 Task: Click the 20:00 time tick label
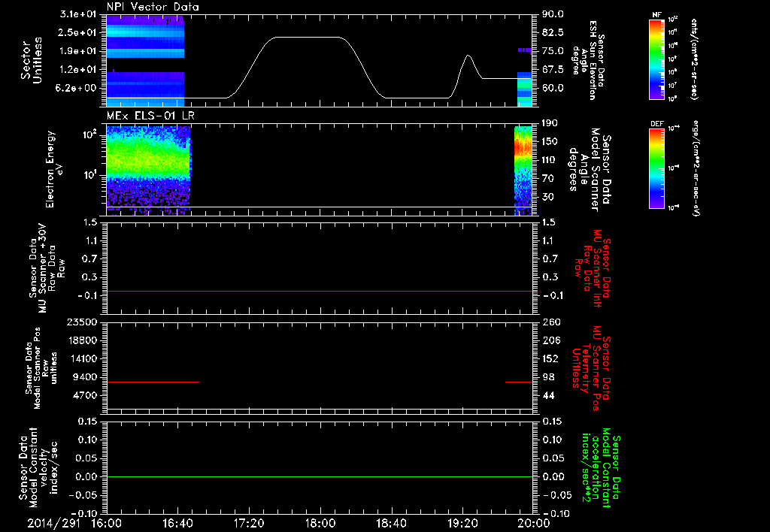tap(534, 523)
